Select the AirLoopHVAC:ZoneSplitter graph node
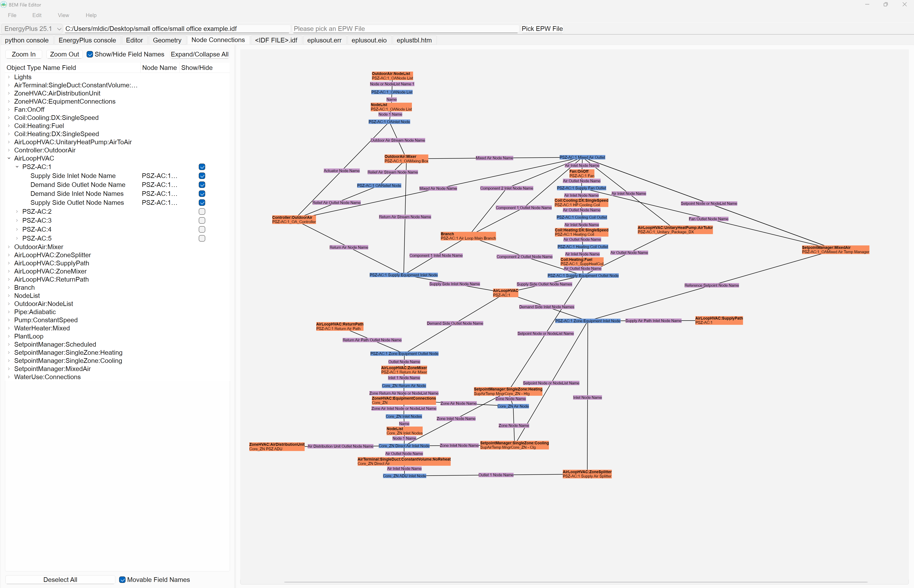This screenshot has height=588, width=914. point(587,474)
